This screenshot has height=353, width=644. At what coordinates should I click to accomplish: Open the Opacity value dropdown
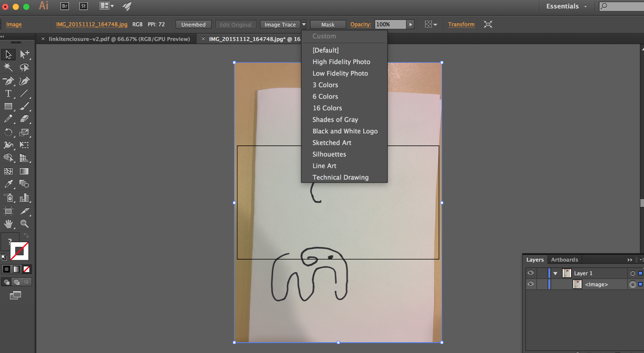pyautogui.click(x=410, y=24)
